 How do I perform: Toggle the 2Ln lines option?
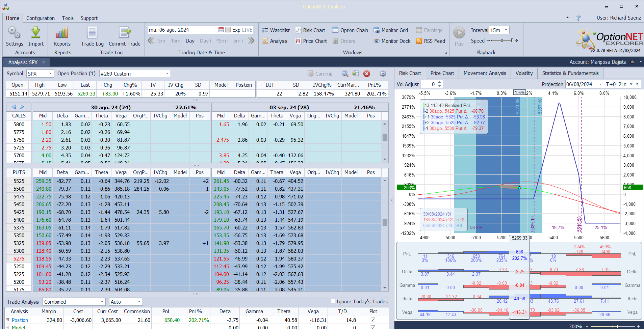coord(622,84)
